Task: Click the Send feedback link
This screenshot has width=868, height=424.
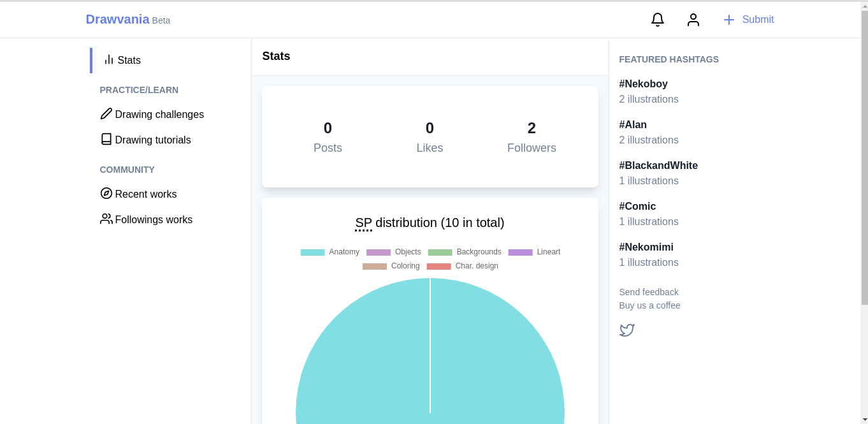Action: pyautogui.click(x=649, y=292)
